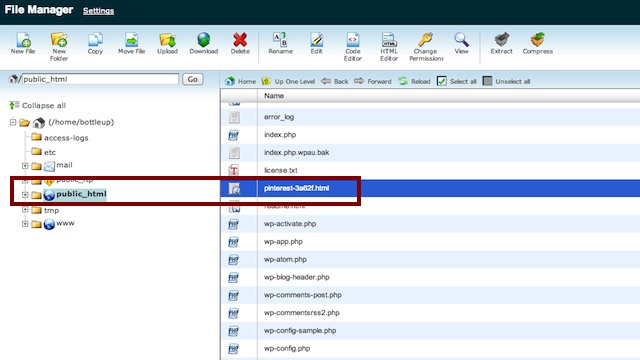Select the Compress tool
This screenshot has height=360, width=640.
tap(538, 44)
